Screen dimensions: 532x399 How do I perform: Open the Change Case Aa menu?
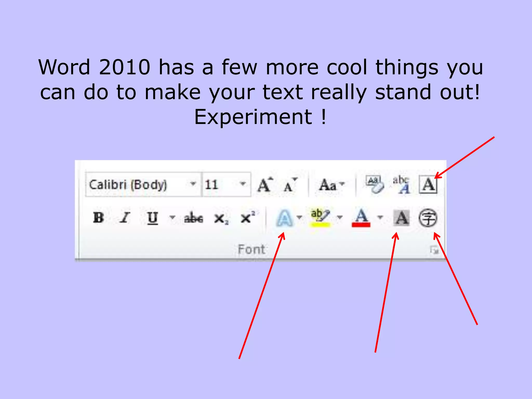tap(332, 185)
